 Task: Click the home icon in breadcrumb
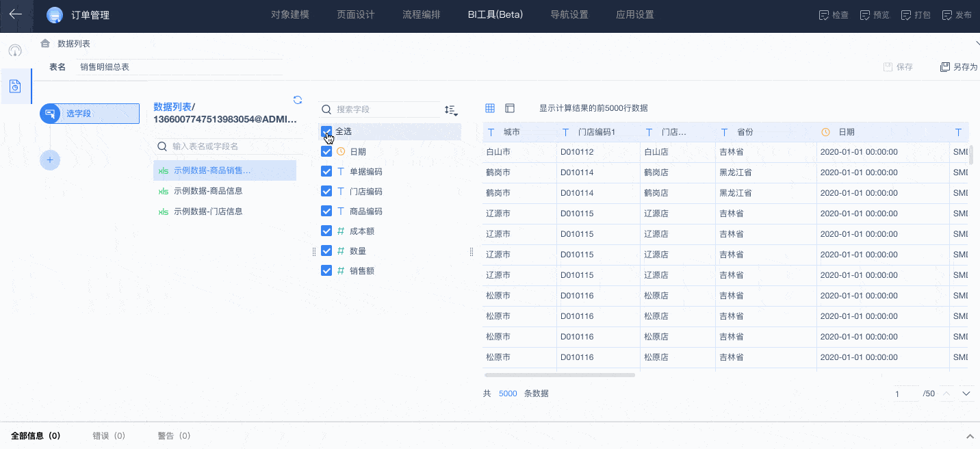pos(45,43)
